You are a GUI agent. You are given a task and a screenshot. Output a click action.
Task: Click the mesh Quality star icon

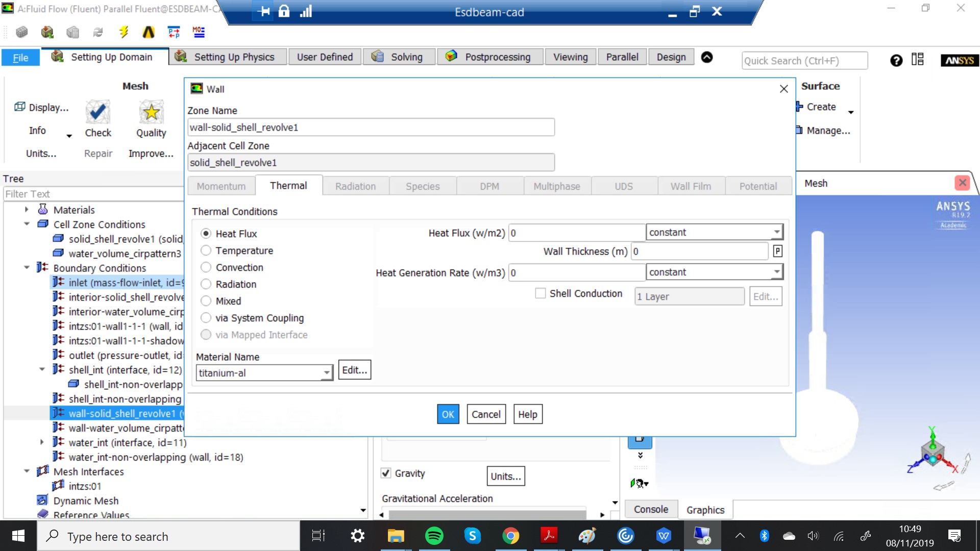pyautogui.click(x=151, y=113)
